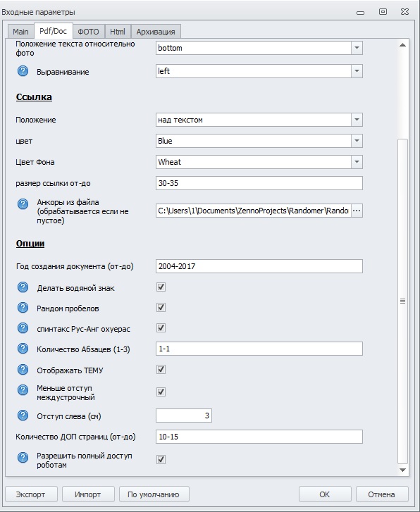This screenshot has height=512, width=420.
Task: Click help icon for Количество Абзацев
Action: 23,349
